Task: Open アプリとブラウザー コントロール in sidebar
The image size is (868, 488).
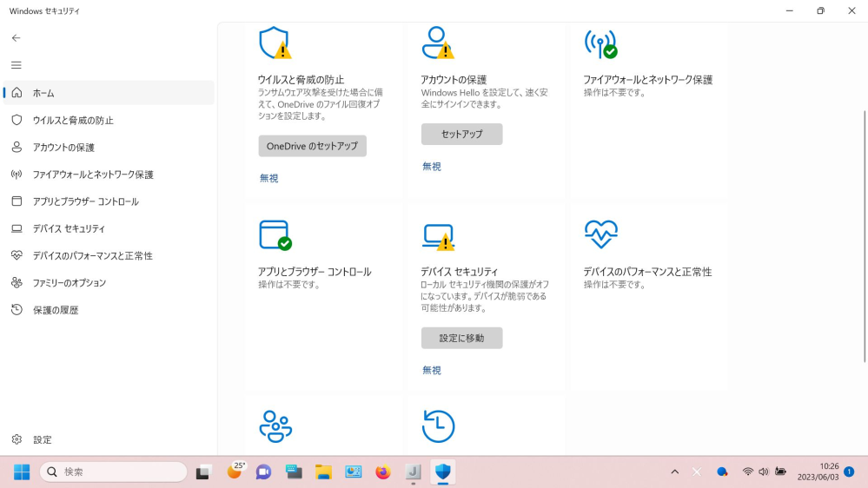Action: point(109,201)
